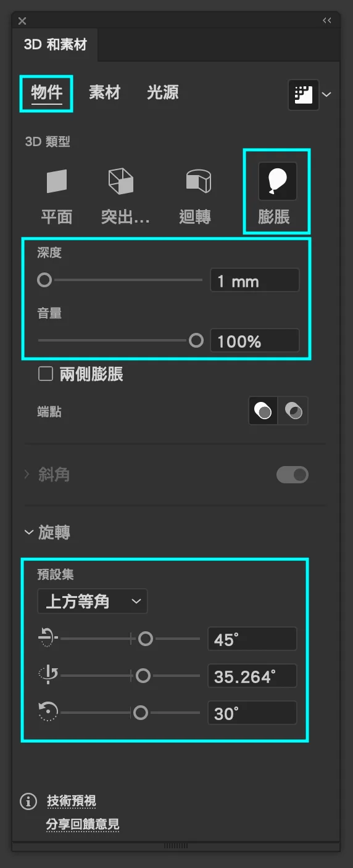Open the 技術預視 link
The image size is (353, 868).
click(71, 801)
